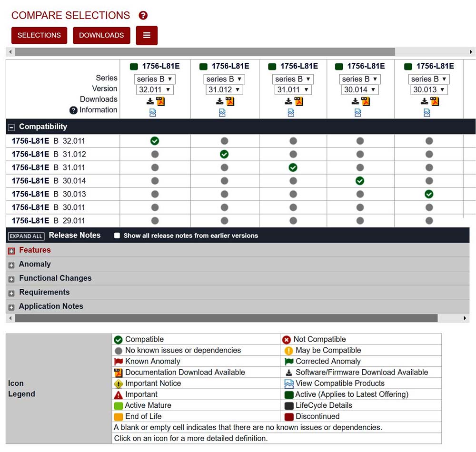Viewport: 476px width, 452px height.
Task: Click Important Notice yellow diamond in legend
Action: tap(119, 384)
